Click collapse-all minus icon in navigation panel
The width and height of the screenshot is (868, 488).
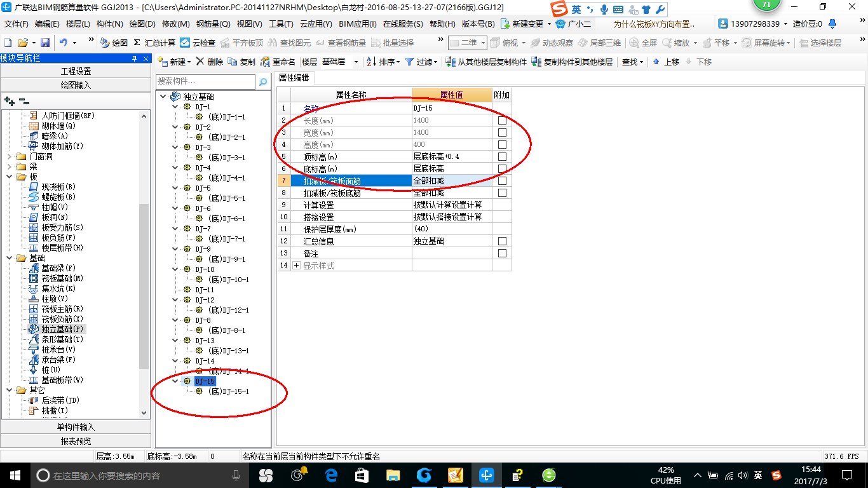pyautogui.click(x=24, y=101)
